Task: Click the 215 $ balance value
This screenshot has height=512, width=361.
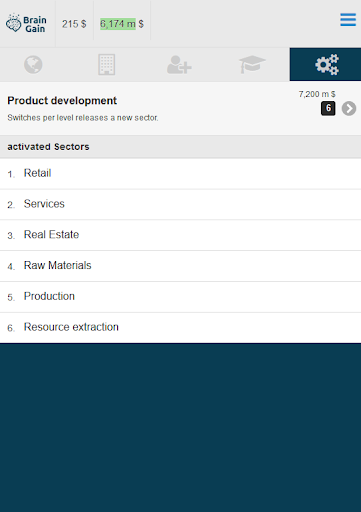Action: (x=74, y=24)
